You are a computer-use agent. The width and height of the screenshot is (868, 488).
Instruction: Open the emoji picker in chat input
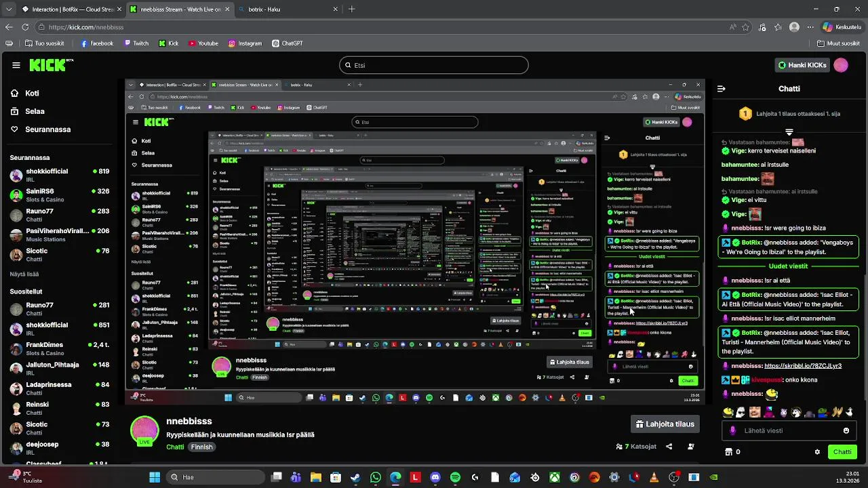846,430
